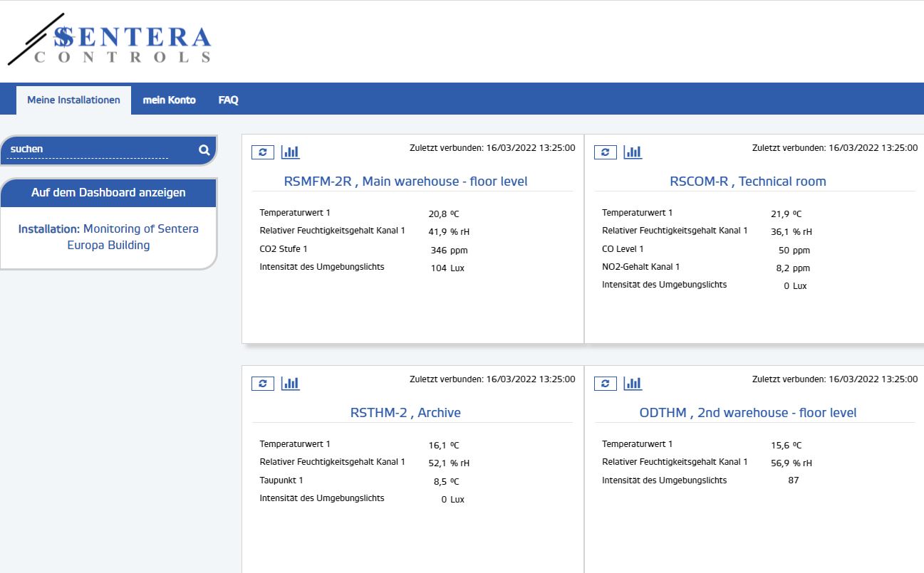Screen dimensions: 924x573
Task: Open the Monitoring of Sentera Europa Building installation
Action: (108, 236)
